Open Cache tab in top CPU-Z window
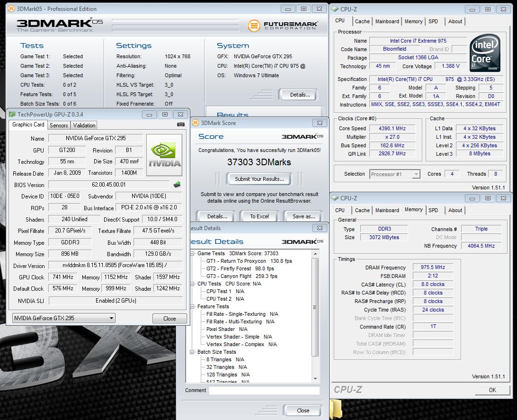The width and height of the screenshot is (517, 420). click(x=362, y=21)
